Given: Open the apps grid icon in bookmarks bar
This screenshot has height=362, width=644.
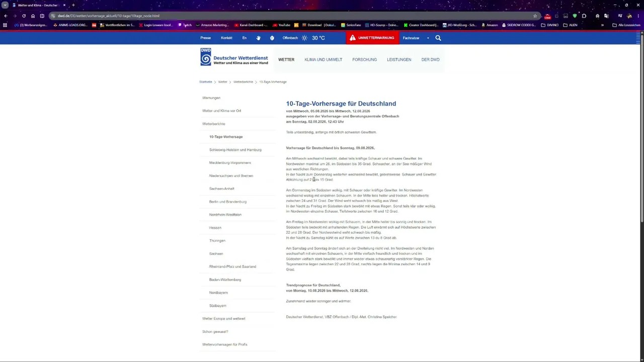Looking at the screenshot, I should [5, 25].
